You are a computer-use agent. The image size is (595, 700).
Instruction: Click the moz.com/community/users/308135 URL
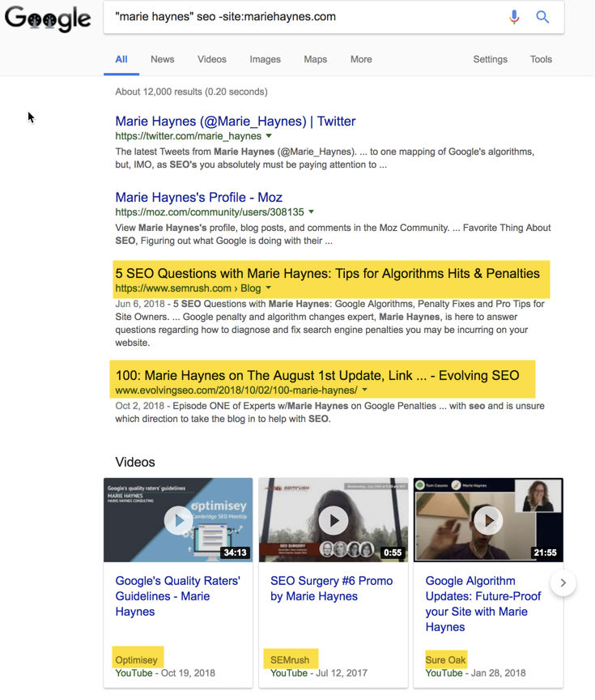(210, 211)
